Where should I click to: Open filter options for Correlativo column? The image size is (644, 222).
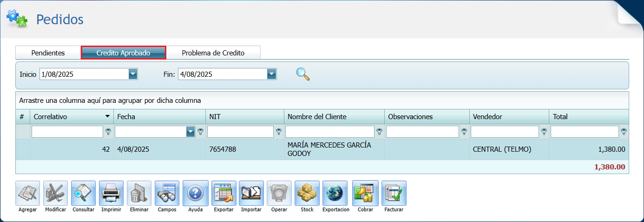[x=108, y=132]
